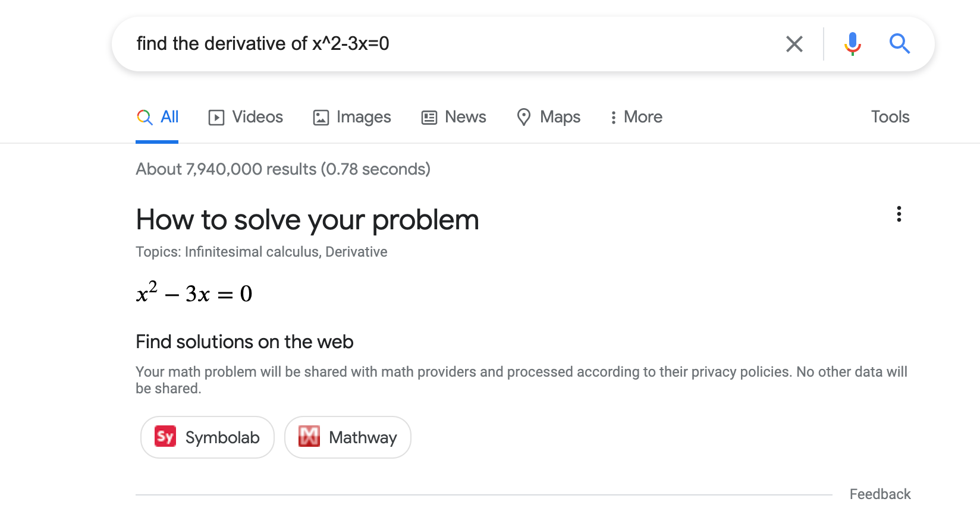Start voice search with the microphone icon
Image resolution: width=980 pixels, height=524 pixels.
[852, 44]
